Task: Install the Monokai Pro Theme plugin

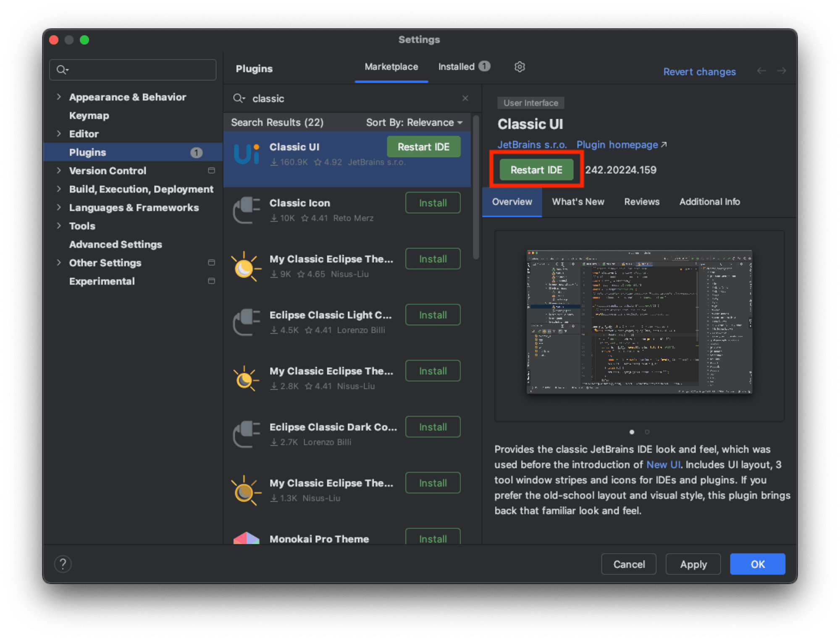Action: coord(433,537)
